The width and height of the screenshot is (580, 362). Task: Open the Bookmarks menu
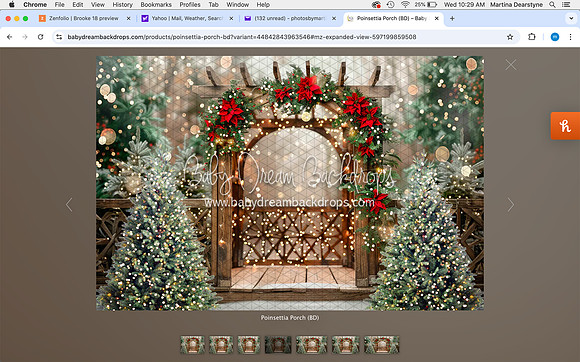[156, 4]
